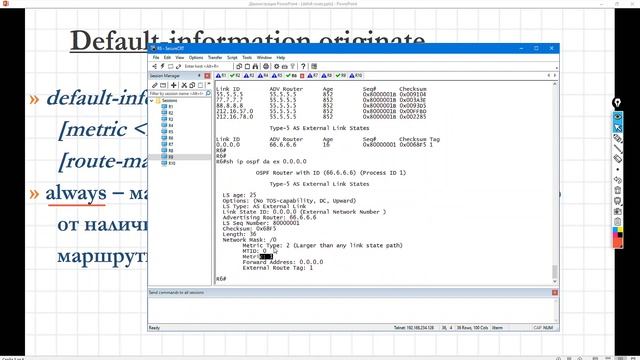Switch to the R5 session tab
Viewport: 640px width, 360px height.
click(277, 76)
